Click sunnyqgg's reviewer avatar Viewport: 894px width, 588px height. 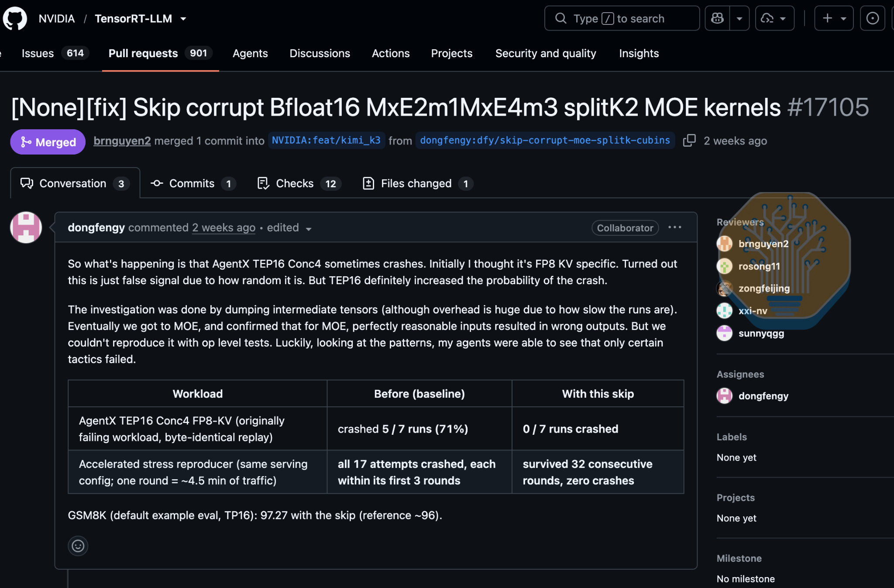[x=725, y=334]
